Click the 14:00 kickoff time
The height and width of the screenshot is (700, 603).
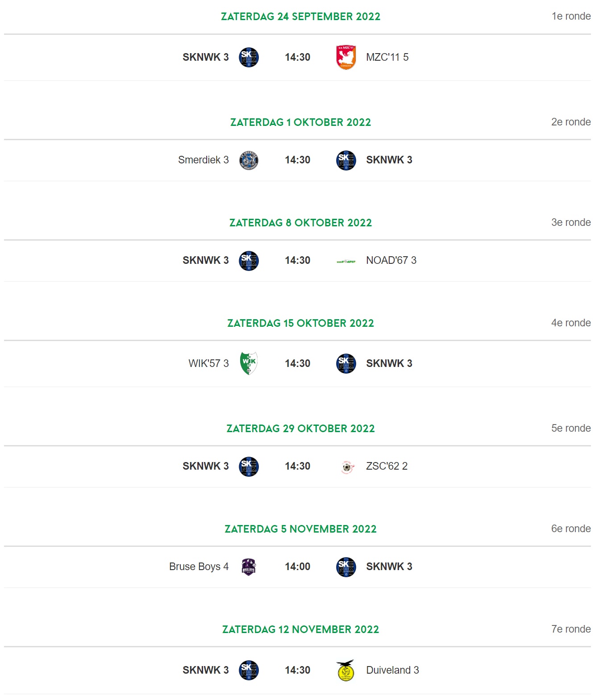coord(298,567)
